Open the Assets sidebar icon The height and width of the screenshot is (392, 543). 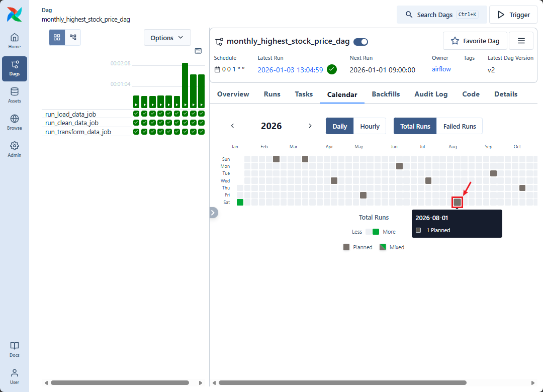[15, 95]
